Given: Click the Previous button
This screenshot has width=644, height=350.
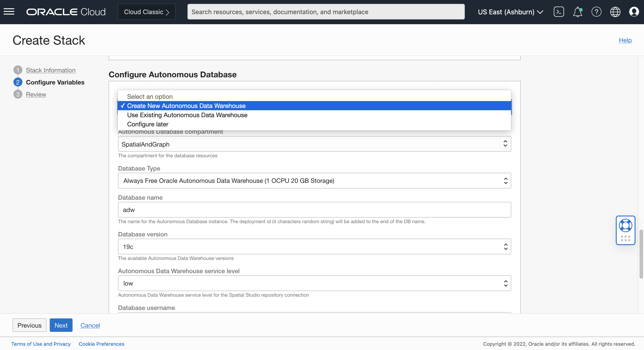Looking at the screenshot, I should pyautogui.click(x=29, y=325).
